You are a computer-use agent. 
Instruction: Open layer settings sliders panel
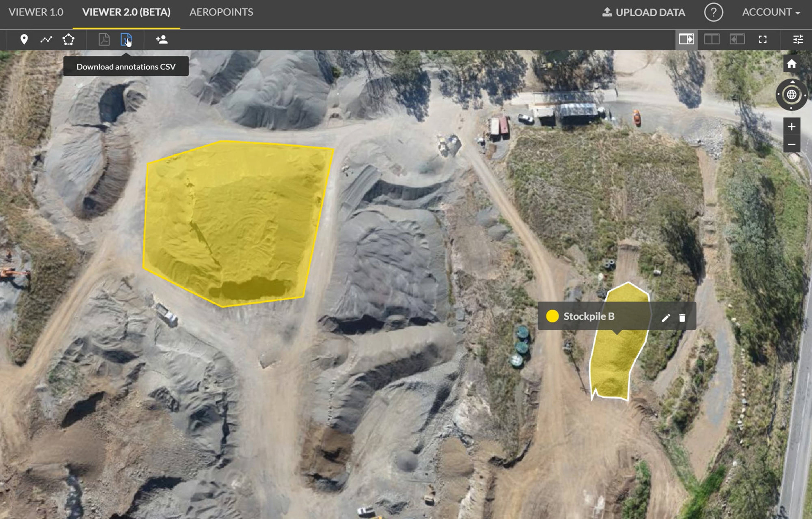coord(798,40)
